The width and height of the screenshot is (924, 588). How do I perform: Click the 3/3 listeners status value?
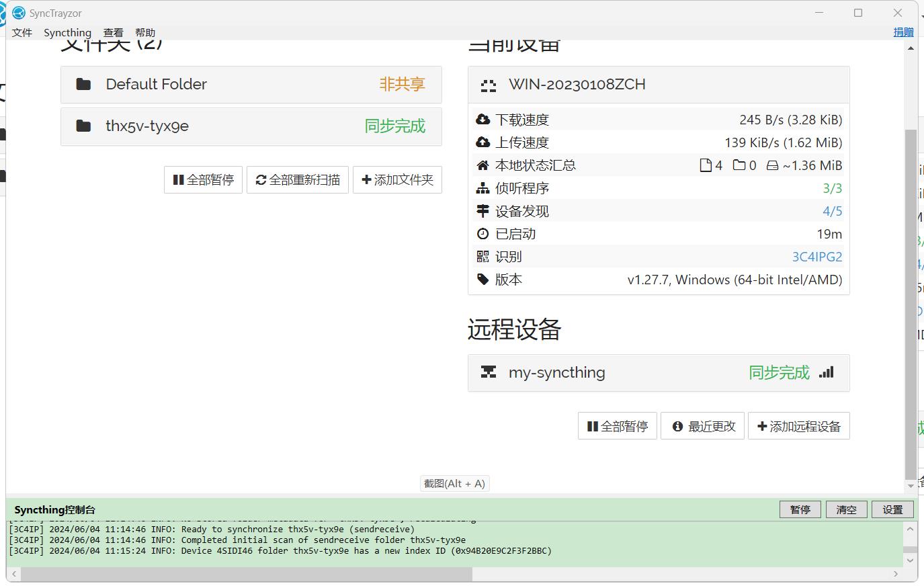coord(833,188)
